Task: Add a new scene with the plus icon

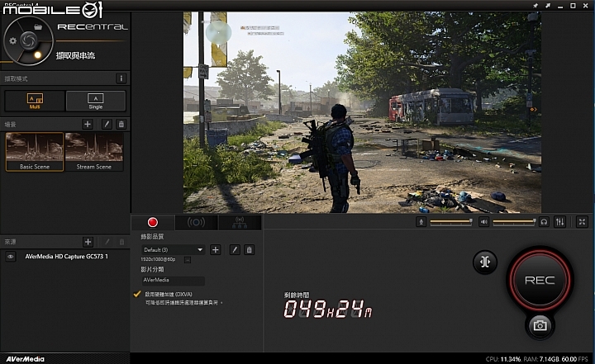Action: pos(88,124)
